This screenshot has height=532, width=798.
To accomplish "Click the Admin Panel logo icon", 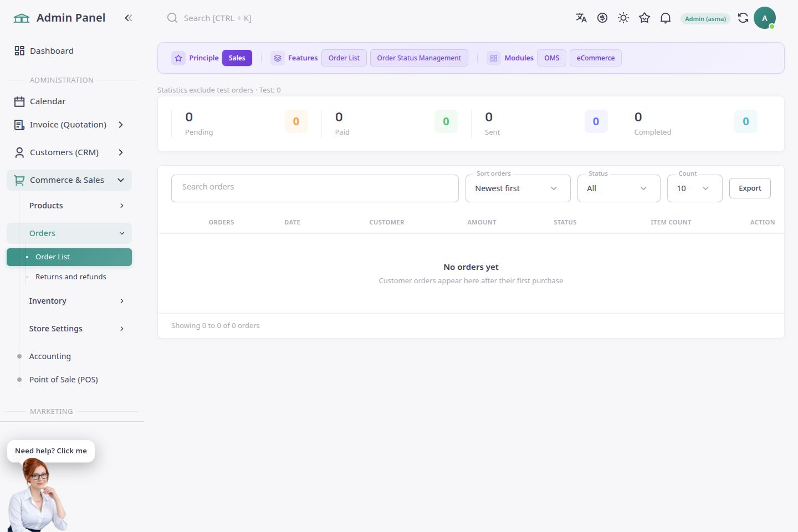I will coord(22,18).
